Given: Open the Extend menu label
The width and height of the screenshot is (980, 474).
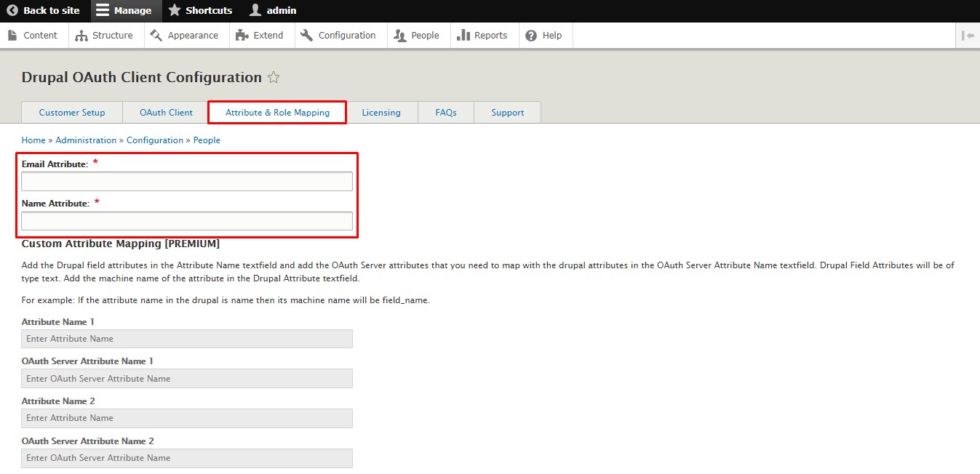Looking at the screenshot, I should coord(268,35).
